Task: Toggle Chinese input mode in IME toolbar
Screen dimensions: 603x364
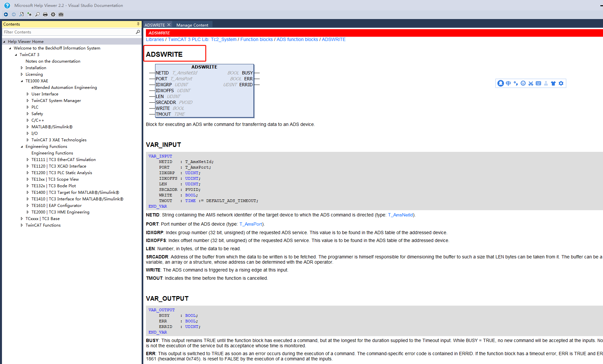Action: (508, 84)
